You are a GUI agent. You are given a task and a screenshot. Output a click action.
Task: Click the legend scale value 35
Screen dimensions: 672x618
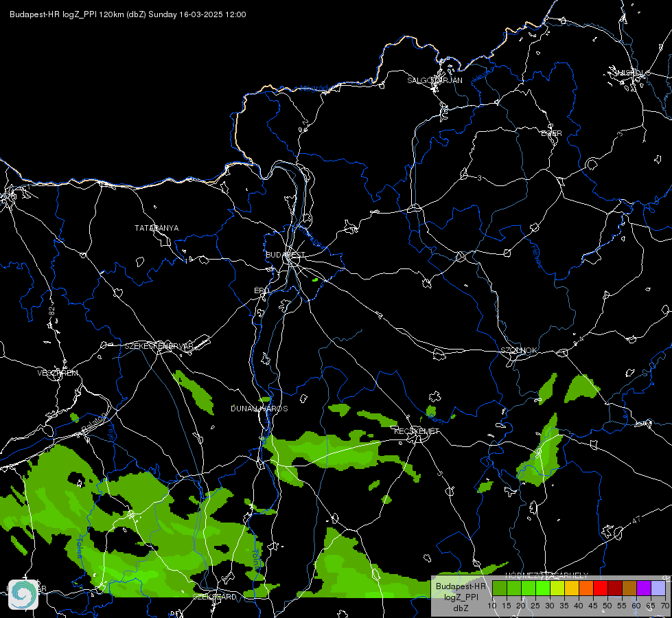click(x=564, y=606)
